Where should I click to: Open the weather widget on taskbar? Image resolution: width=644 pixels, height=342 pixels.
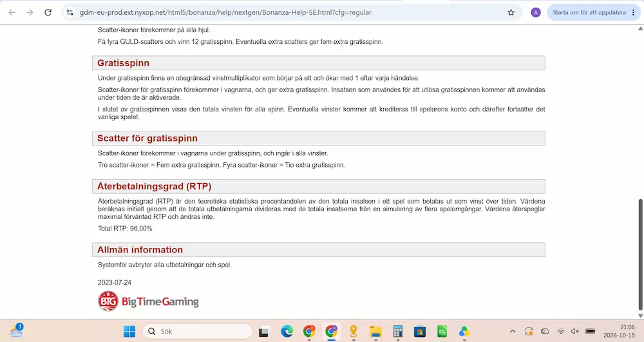click(x=17, y=330)
